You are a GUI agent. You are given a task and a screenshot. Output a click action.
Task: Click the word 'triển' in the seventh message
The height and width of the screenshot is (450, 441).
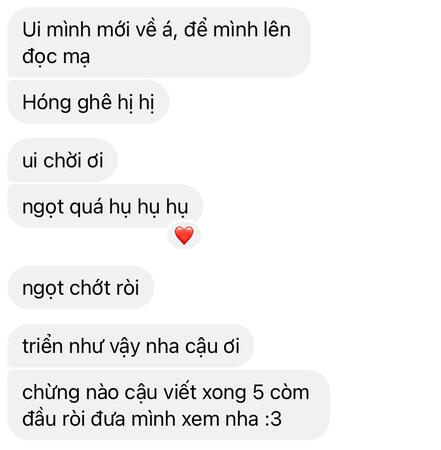tap(43, 346)
